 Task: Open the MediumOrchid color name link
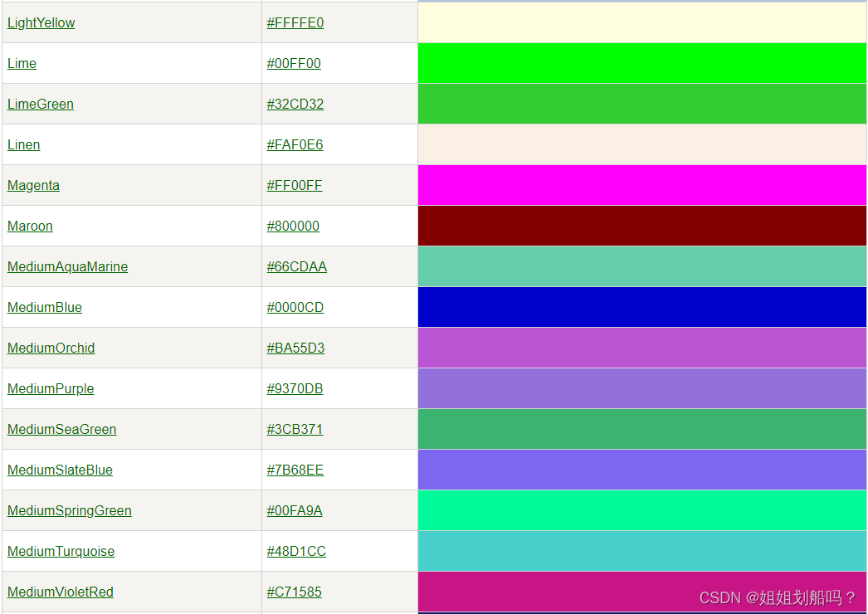click(x=51, y=348)
